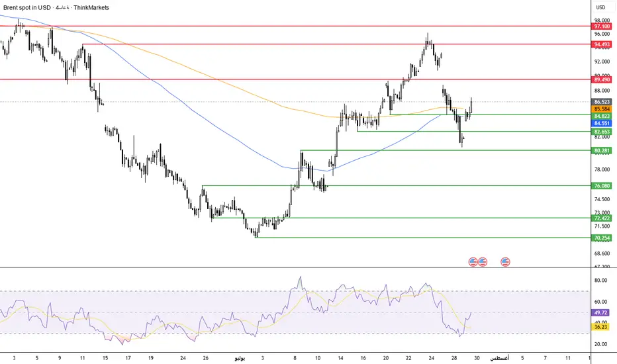Screen dimensions: 617x364
Task: Select the 76.080 green support price label
Action: click(x=602, y=186)
